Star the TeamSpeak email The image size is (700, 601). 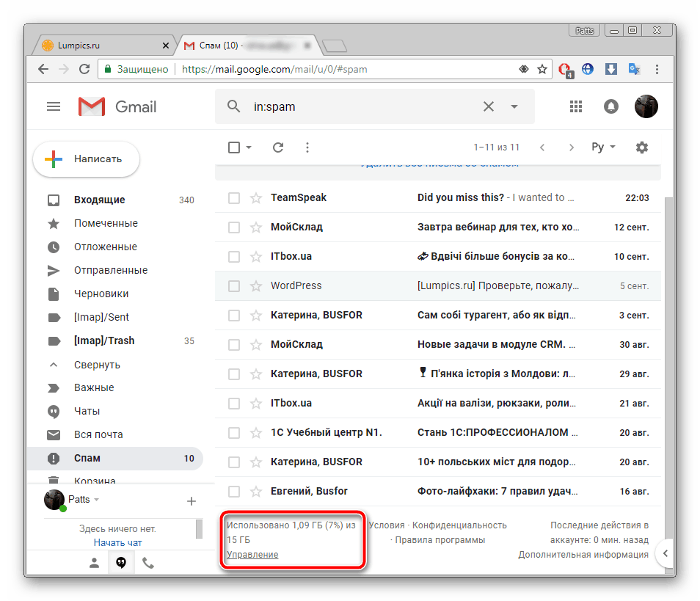(x=256, y=198)
